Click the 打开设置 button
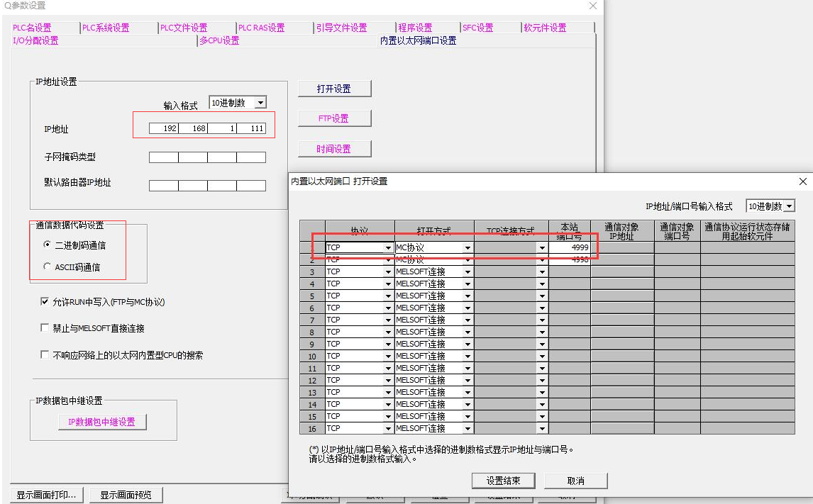 [333, 89]
